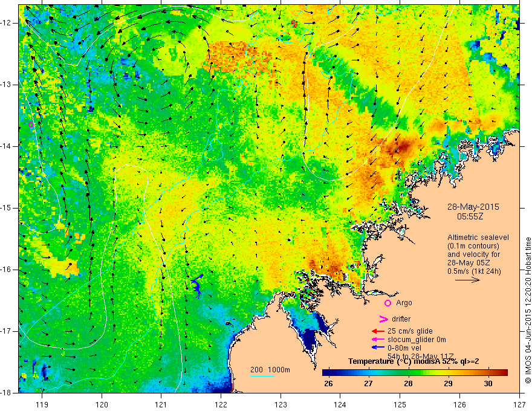
Task: Click the colorbar label '28'
Action: coord(408,384)
